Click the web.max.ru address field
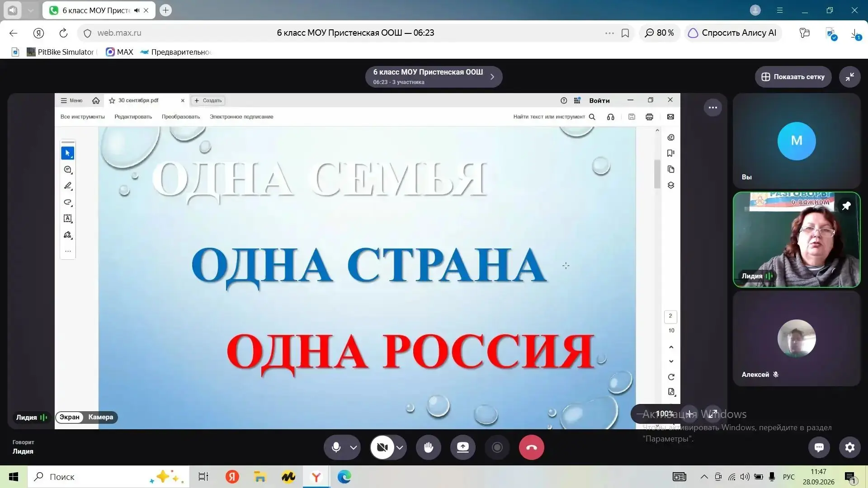 click(x=119, y=33)
